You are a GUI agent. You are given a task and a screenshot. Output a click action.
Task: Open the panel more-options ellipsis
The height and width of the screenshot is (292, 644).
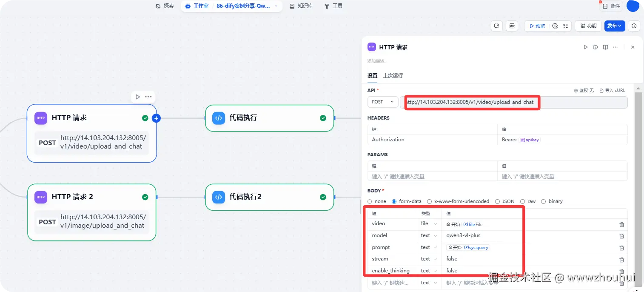(x=615, y=47)
